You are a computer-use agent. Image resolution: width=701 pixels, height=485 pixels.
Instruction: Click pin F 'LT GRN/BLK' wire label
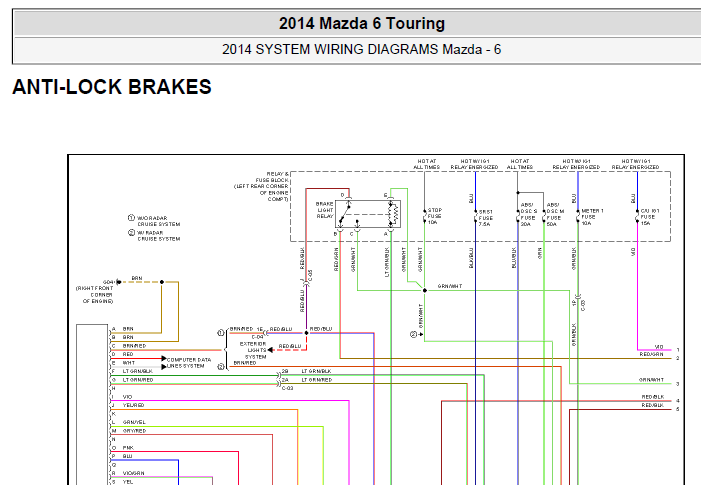point(138,371)
